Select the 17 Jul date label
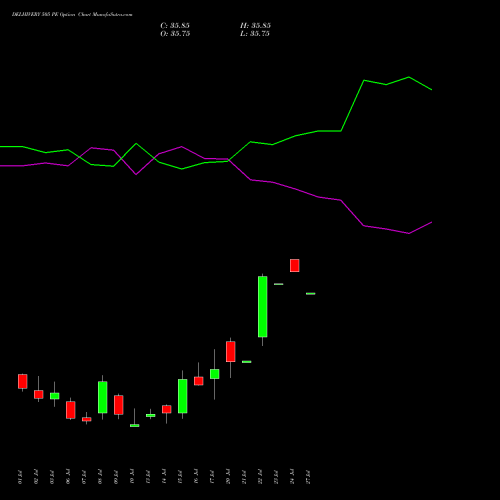Screen dimensions: 500x500 (x=212, y=477)
